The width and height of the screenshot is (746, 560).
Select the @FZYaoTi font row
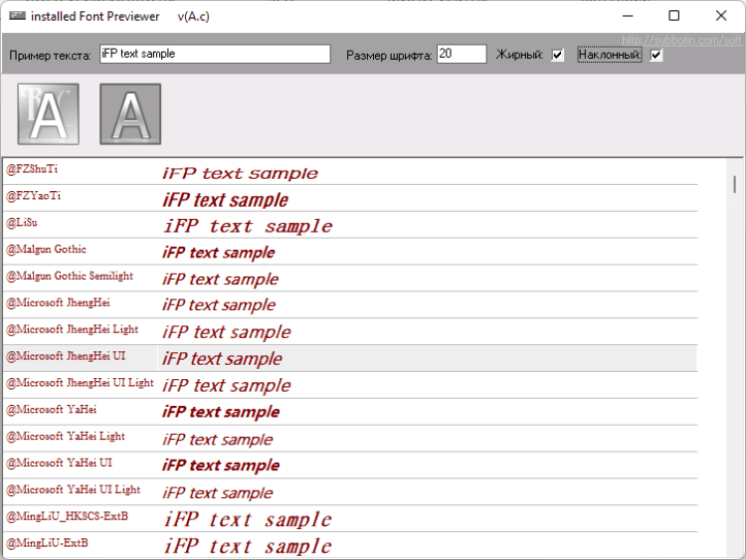[x=351, y=198]
